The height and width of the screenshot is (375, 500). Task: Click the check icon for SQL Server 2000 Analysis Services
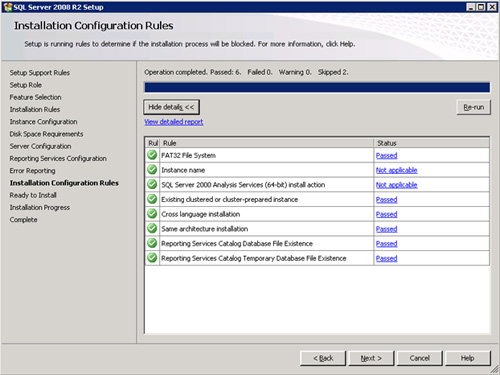click(152, 184)
